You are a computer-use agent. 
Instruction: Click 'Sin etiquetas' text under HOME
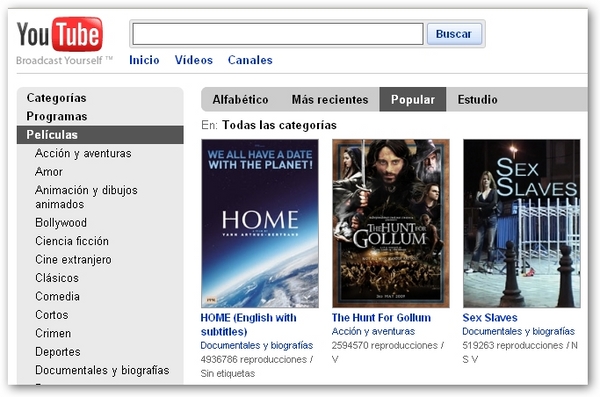(228, 373)
